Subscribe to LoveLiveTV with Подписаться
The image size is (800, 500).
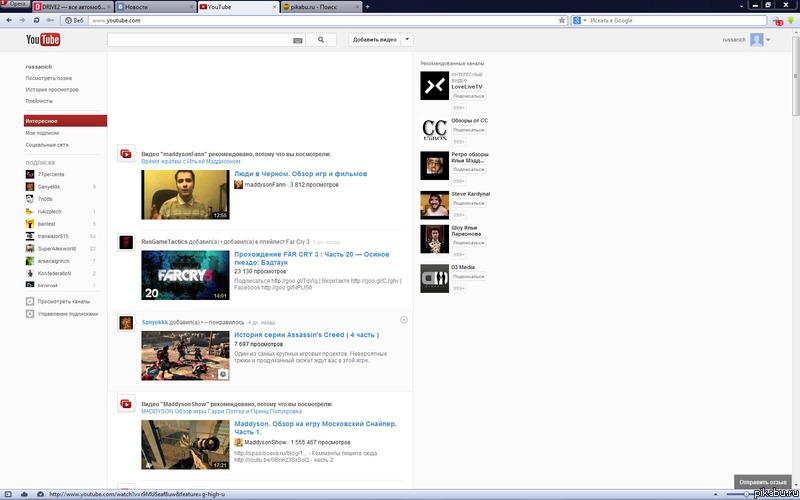pos(468,96)
